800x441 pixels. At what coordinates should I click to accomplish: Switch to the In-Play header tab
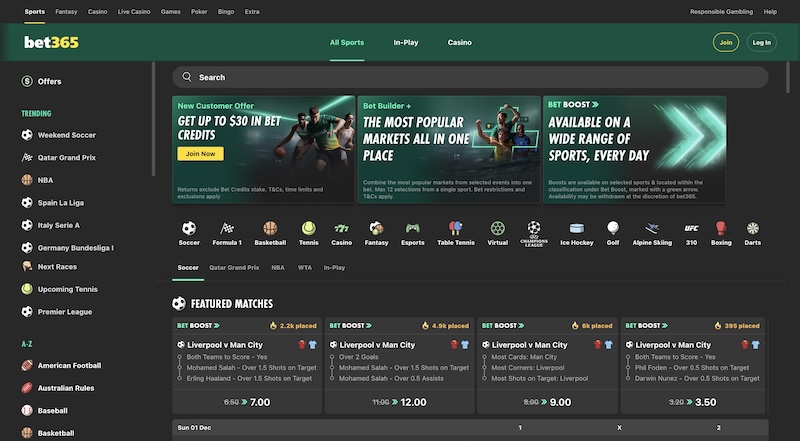pyautogui.click(x=406, y=42)
